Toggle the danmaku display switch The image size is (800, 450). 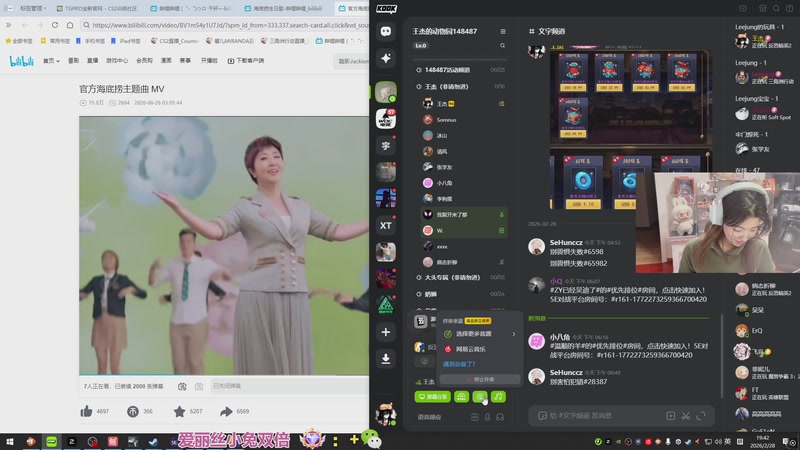pos(182,386)
